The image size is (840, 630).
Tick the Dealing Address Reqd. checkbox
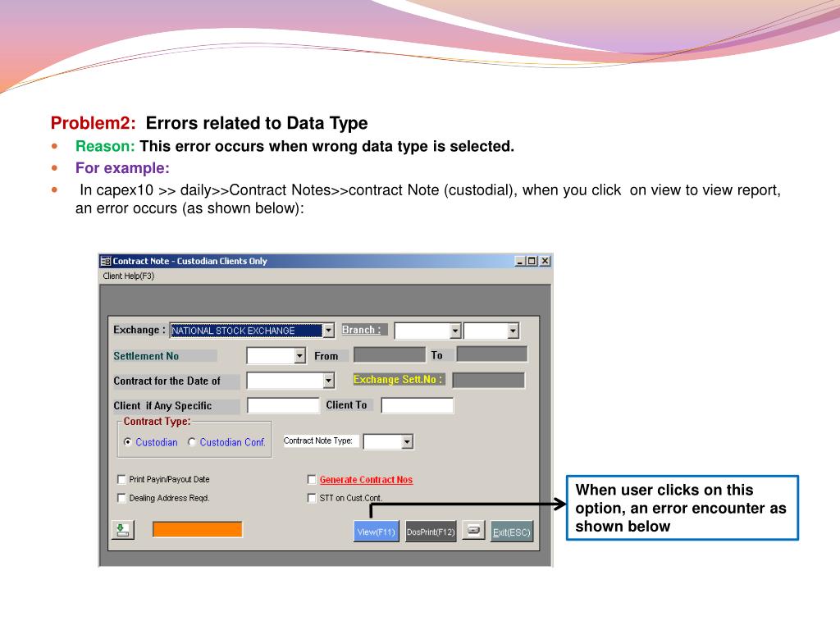point(121,498)
